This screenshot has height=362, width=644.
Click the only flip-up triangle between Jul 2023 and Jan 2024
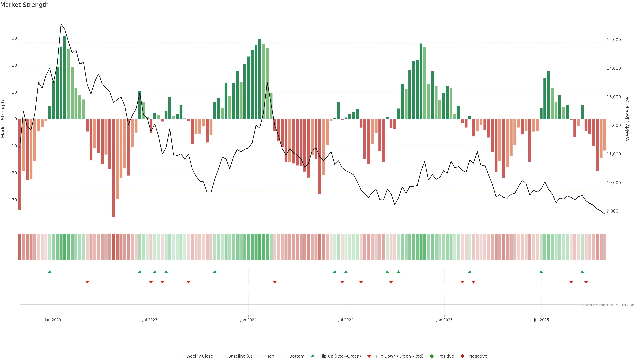point(215,272)
